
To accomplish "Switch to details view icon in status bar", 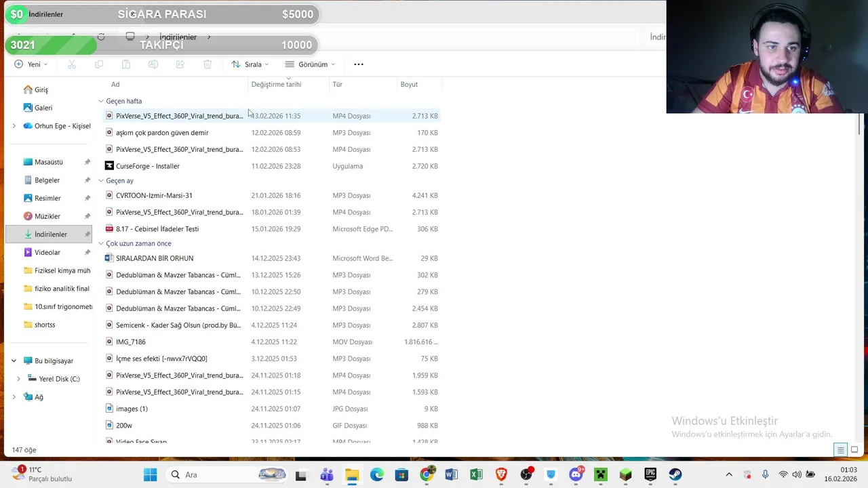I will (x=840, y=450).
